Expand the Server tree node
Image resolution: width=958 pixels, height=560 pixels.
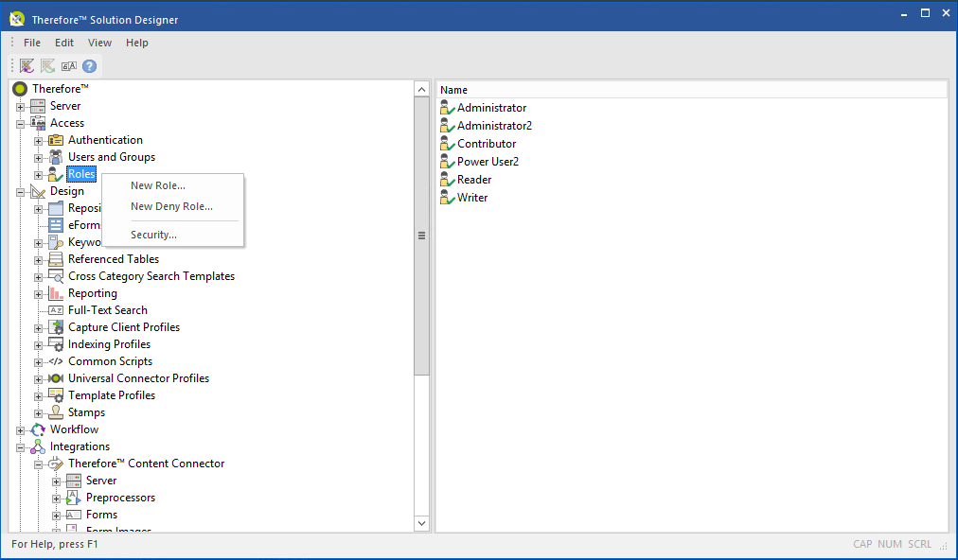coord(20,105)
